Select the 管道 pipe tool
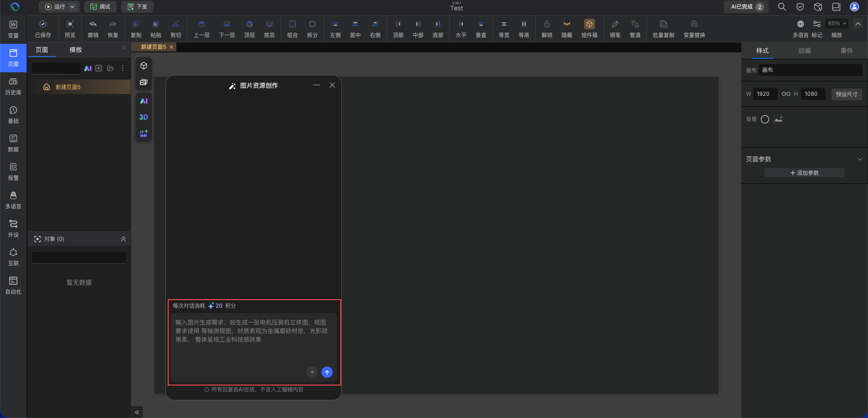 click(x=635, y=29)
